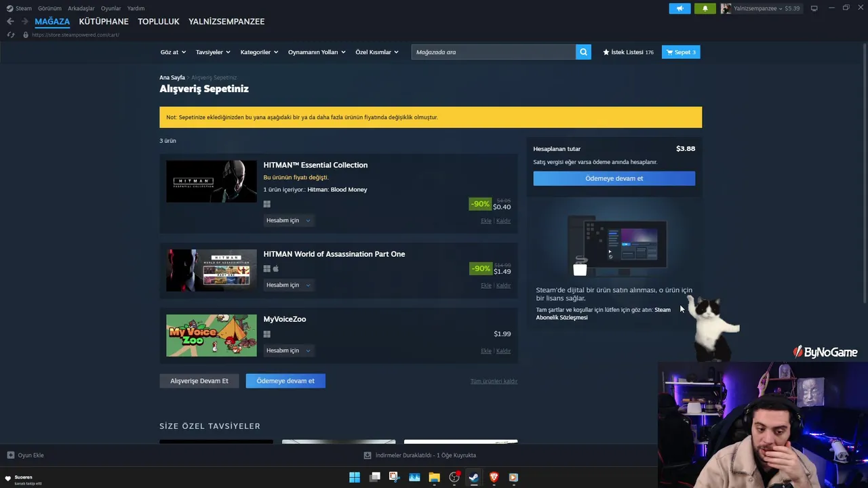Open the Steam menu
The height and width of the screenshot is (488, 868).
(x=23, y=8)
